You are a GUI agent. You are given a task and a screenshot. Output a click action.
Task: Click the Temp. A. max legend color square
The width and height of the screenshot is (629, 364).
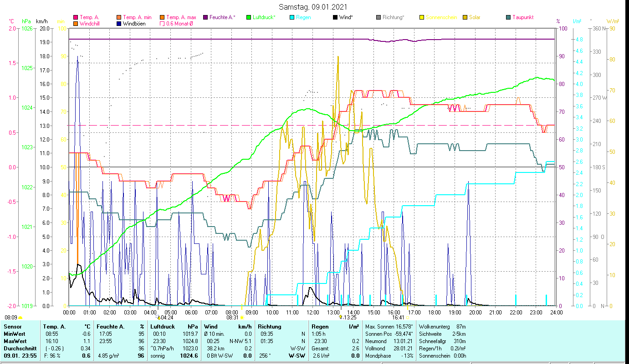[162, 17]
